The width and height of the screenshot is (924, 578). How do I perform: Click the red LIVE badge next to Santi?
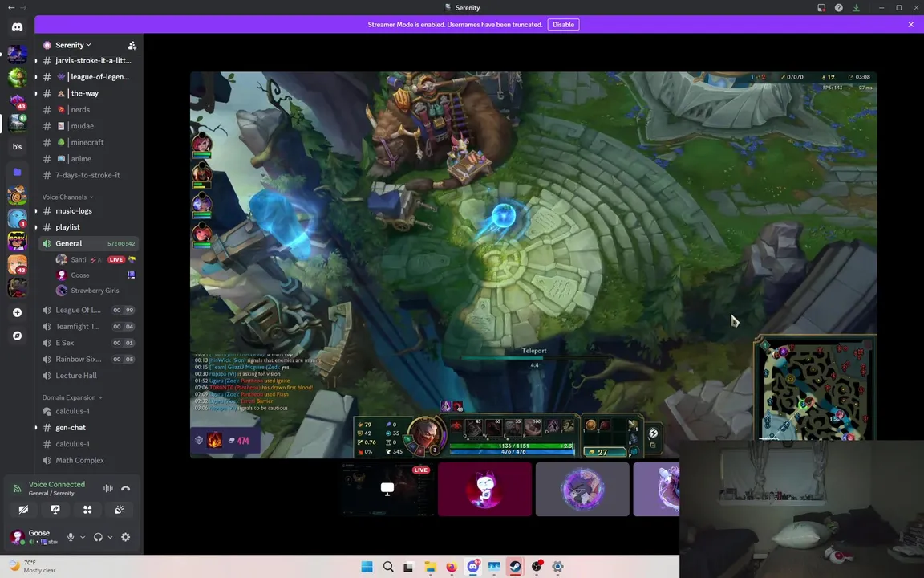tap(116, 259)
